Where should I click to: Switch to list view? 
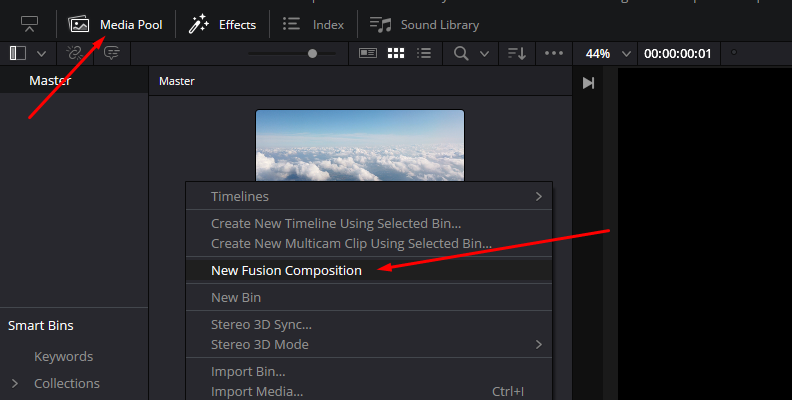(424, 53)
